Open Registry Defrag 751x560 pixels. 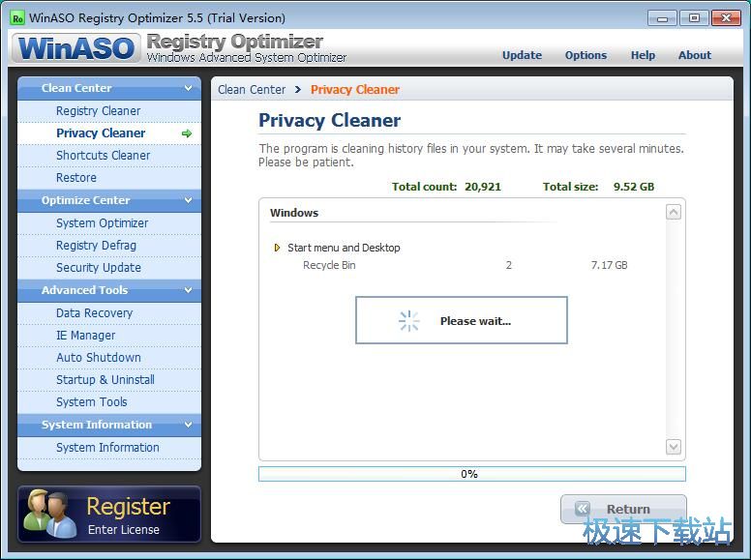109,246
